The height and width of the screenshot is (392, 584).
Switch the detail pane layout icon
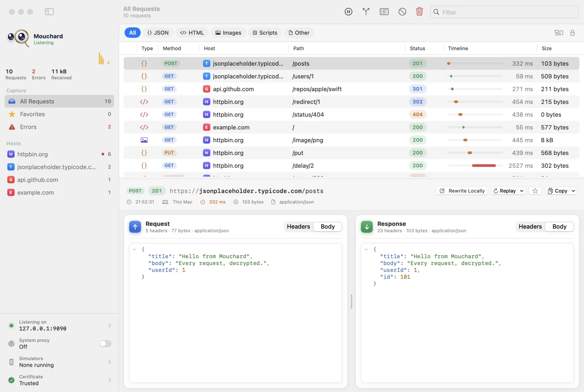(559, 33)
